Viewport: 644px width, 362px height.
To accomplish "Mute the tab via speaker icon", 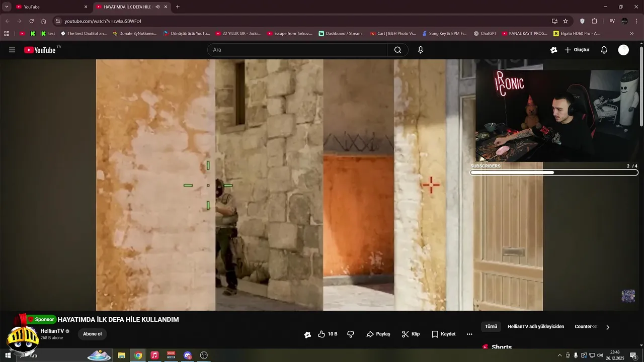I will click(157, 7).
